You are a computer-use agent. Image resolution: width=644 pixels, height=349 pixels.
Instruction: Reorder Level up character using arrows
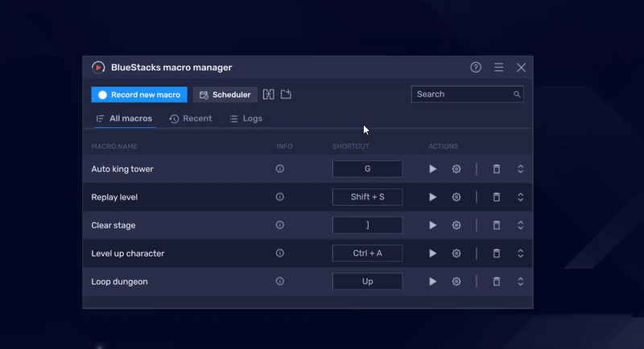coord(521,253)
